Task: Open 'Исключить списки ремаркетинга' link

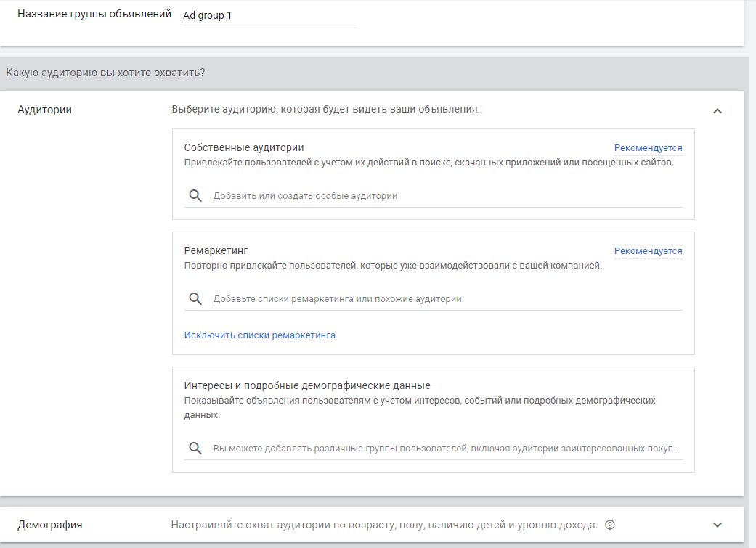Action: 259,335
